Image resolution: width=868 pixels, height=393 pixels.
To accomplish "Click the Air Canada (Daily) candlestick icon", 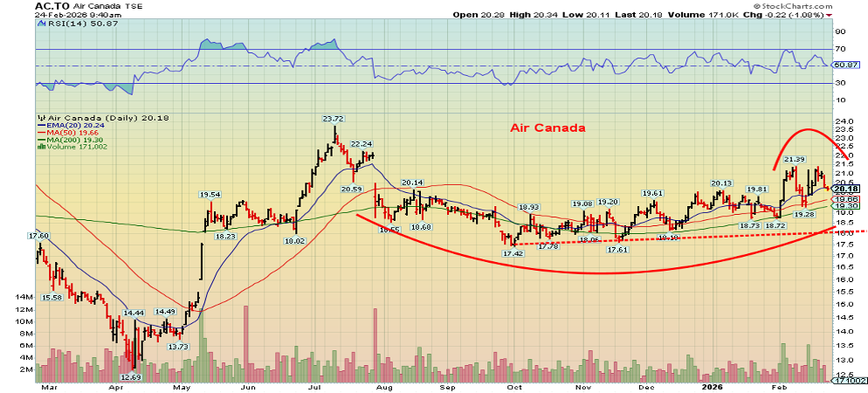I will click(40, 118).
